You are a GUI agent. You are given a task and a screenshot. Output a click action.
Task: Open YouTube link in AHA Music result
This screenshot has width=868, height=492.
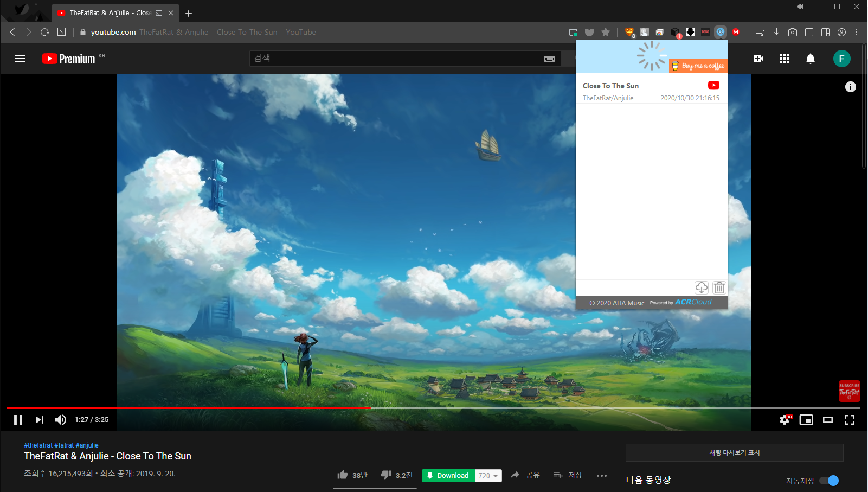[713, 85]
